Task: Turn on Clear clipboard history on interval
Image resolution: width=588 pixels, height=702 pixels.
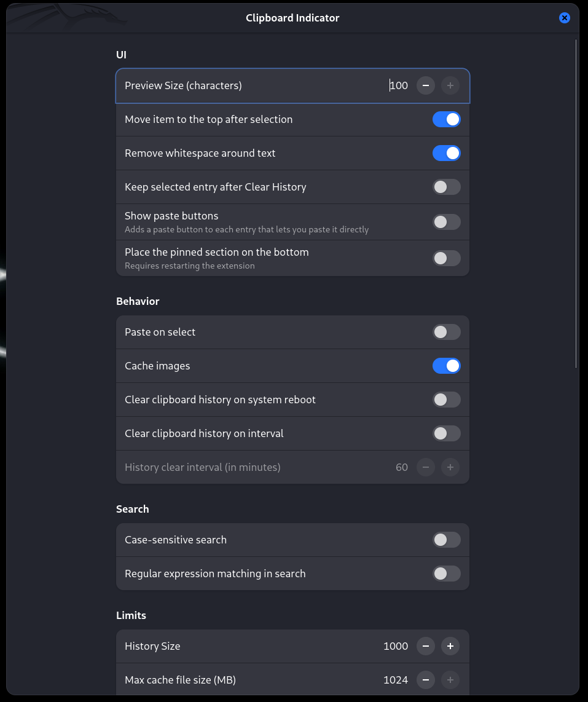Action: [446, 433]
